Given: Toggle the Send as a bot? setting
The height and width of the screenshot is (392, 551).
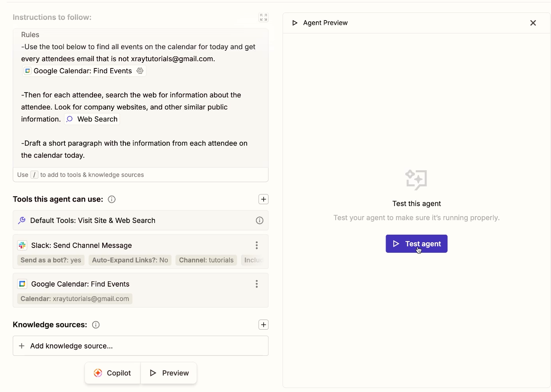Looking at the screenshot, I should [x=51, y=260].
